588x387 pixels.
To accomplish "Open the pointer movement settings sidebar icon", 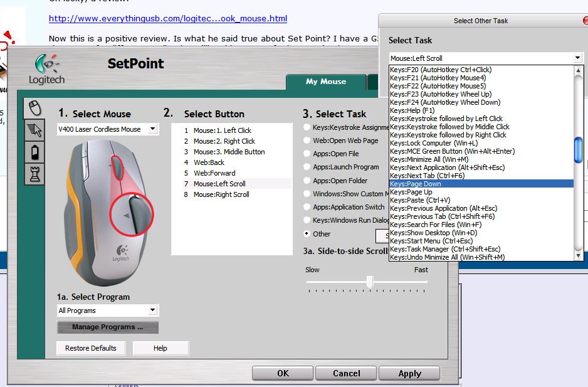I will 34,130.
